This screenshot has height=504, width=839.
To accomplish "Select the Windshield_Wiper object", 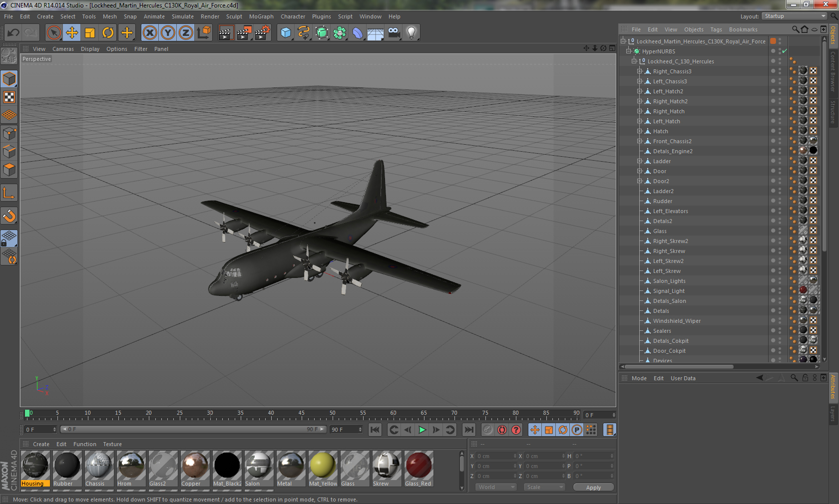I will pyautogui.click(x=677, y=321).
